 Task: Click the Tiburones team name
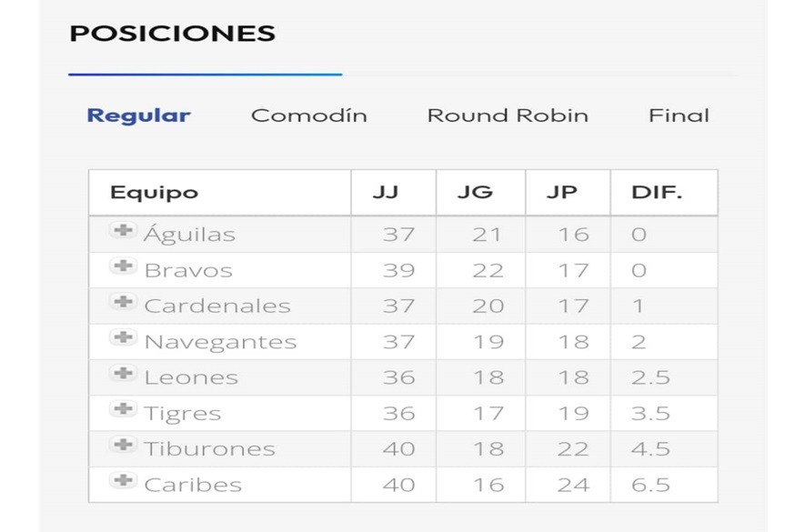(209, 449)
